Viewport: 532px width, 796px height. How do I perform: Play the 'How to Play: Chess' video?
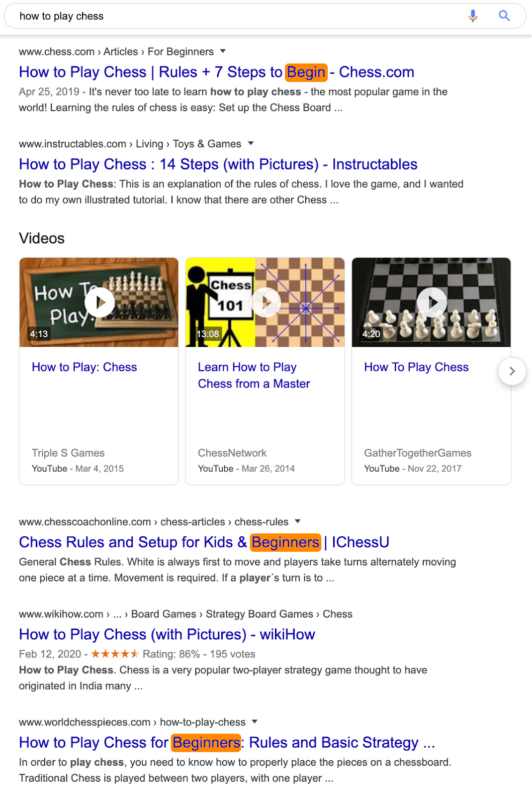(99, 302)
